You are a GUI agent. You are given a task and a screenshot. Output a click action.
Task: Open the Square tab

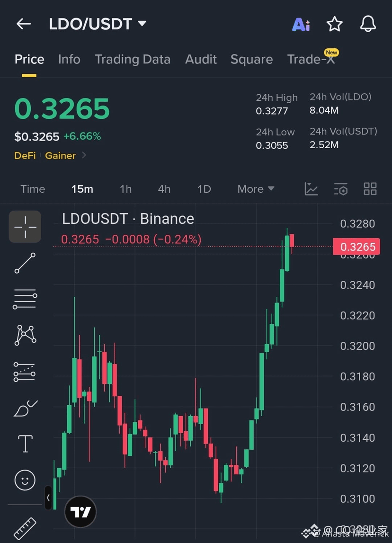(252, 59)
